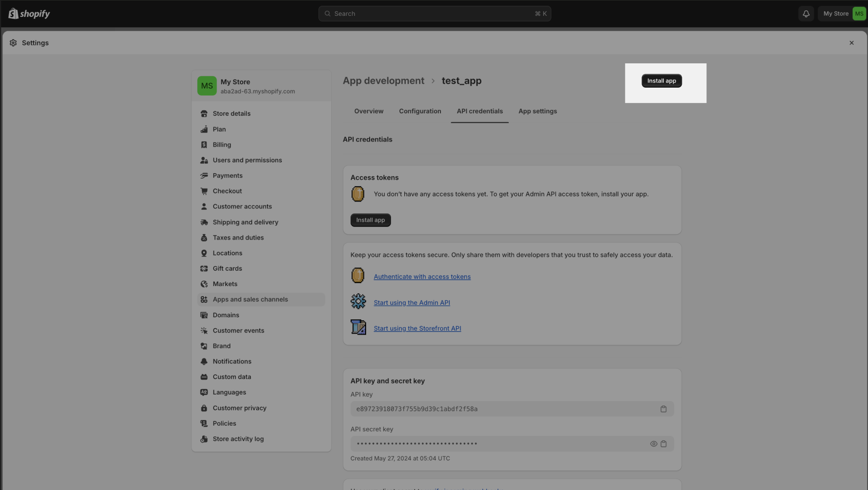Follow Start using the Storefront API link
868x490 pixels.
click(417, 328)
